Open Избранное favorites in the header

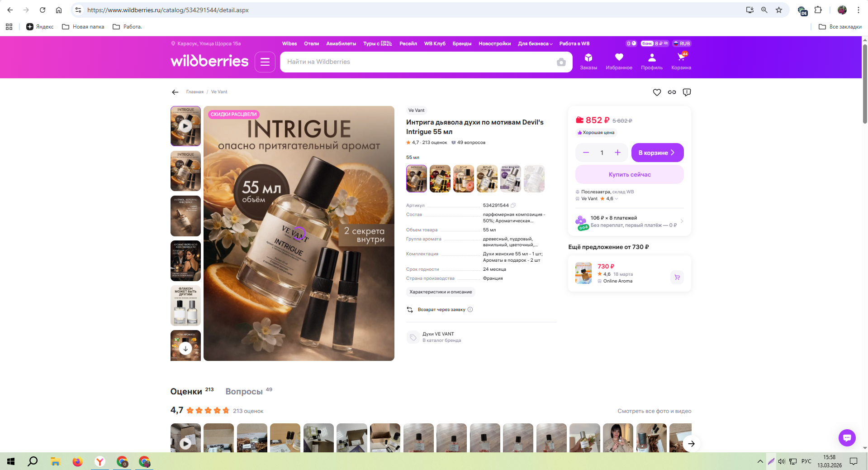(x=619, y=62)
